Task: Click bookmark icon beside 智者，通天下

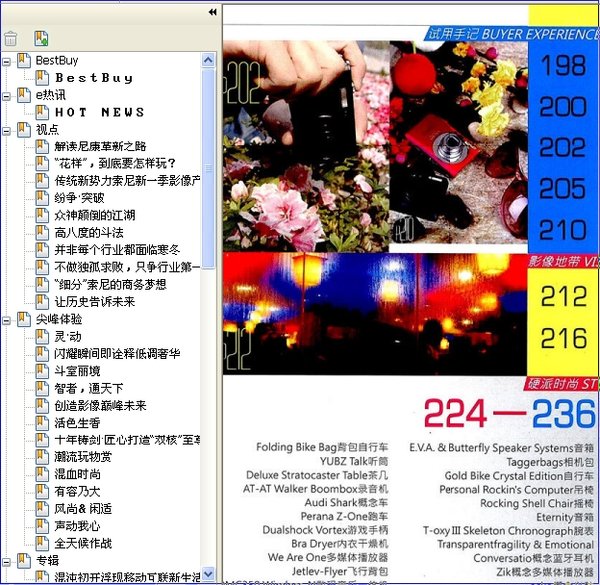Action: [42, 389]
